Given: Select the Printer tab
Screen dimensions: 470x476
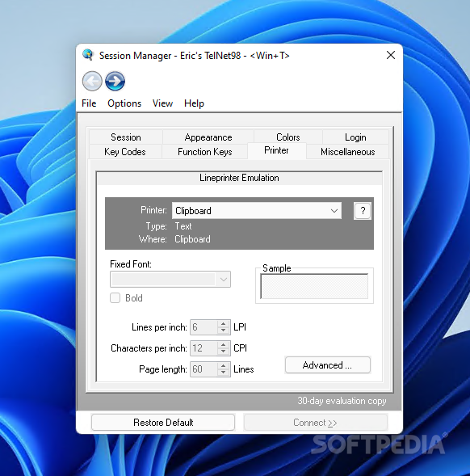Looking at the screenshot, I should [276, 150].
